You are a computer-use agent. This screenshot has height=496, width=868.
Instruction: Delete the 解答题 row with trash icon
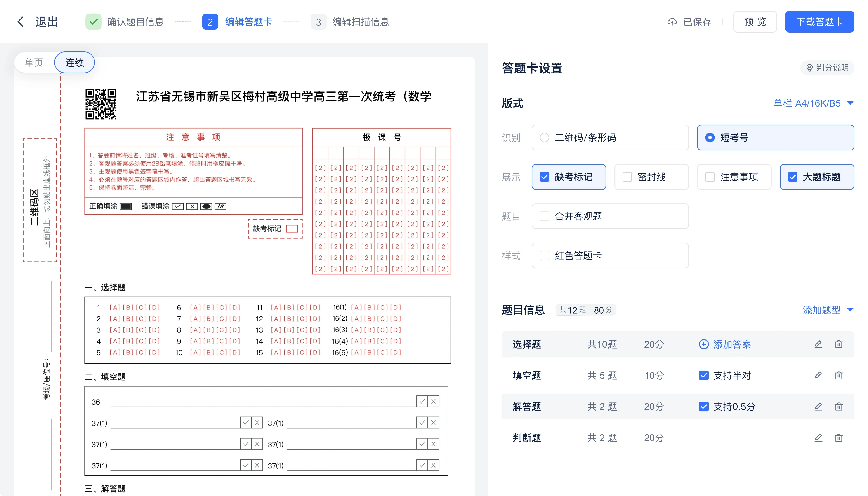(x=839, y=406)
